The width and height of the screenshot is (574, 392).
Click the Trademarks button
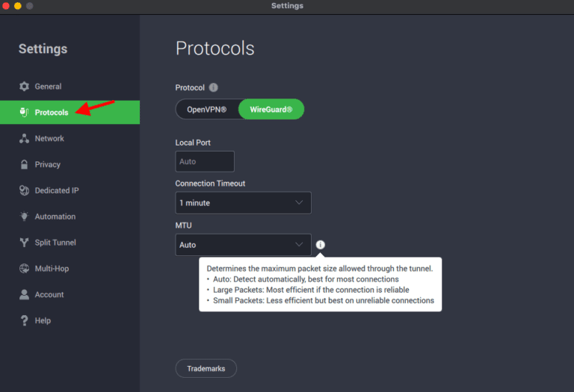pos(206,368)
